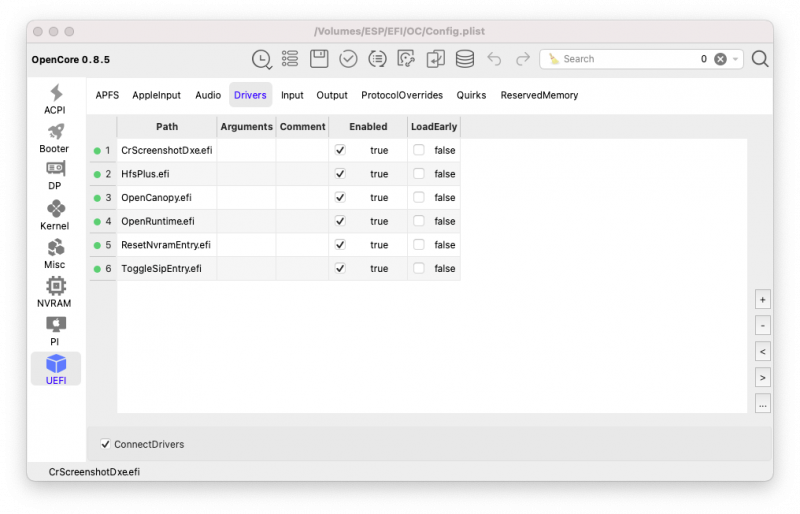Image resolution: width=800 pixels, height=514 pixels.
Task: Switch to the Audio tab
Action: (208, 95)
